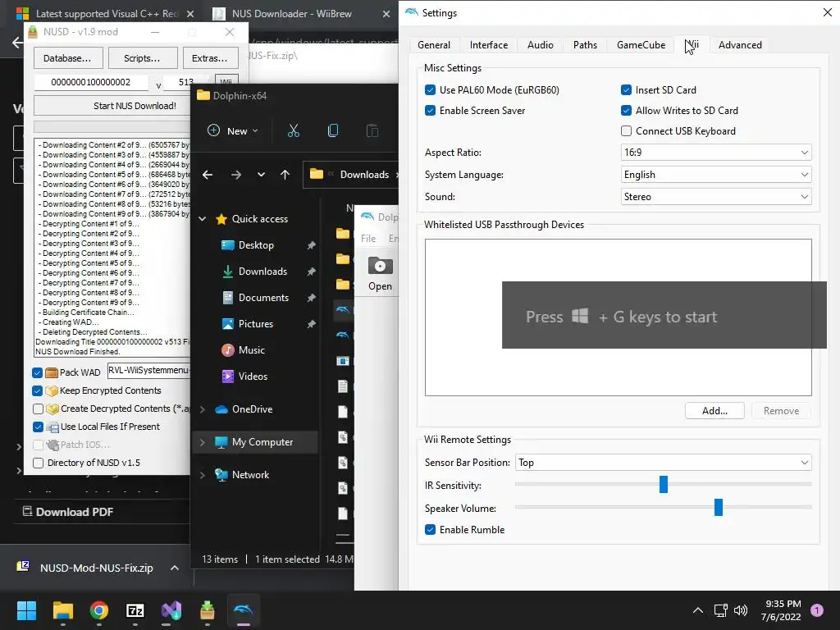
Task: Open Music folder in sidebar
Action: coord(251,350)
